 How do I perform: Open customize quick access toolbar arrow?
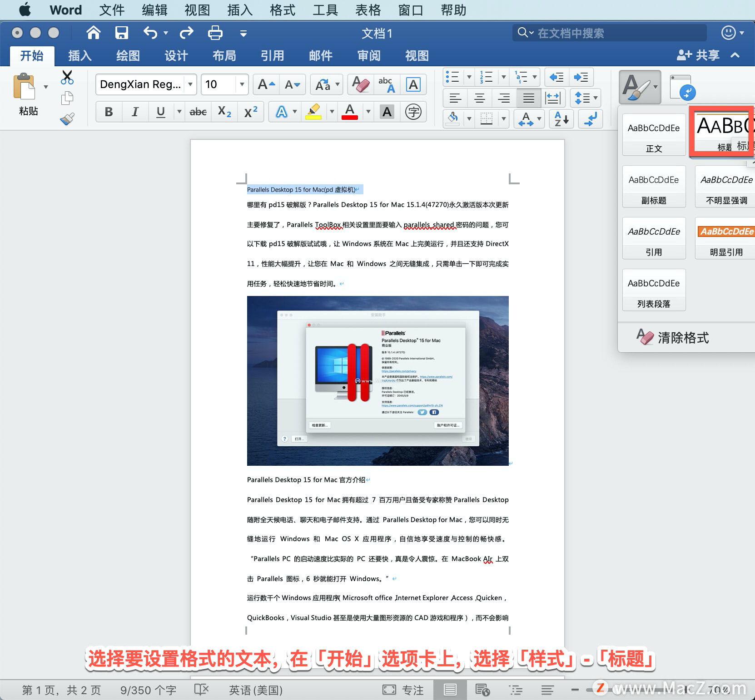coord(243,33)
